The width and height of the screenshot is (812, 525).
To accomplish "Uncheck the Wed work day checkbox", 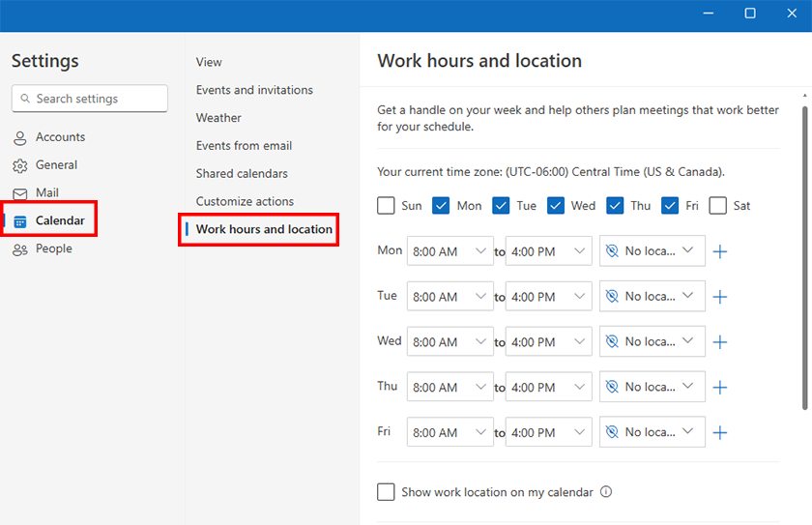I will point(556,206).
